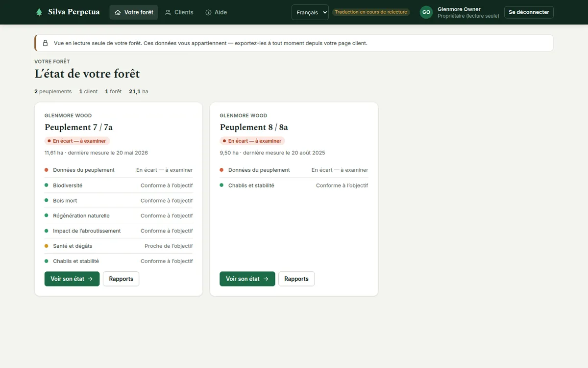Click the Glenmore Owner user name
Image resolution: width=588 pixels, height=368 pixels.
459,9
